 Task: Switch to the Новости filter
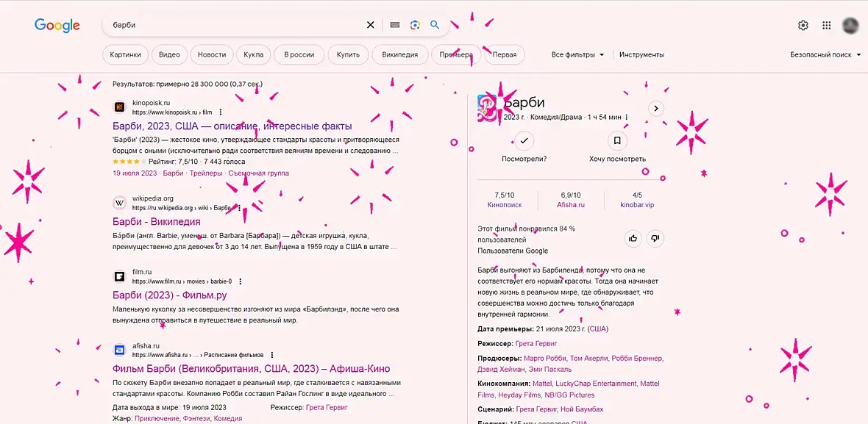pyautogui.click(x=212, y=54)
